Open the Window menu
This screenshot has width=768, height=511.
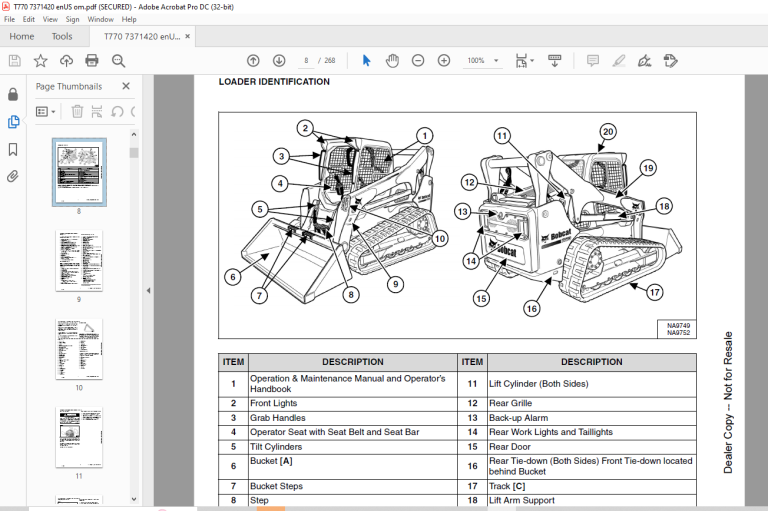tap(100, 20)
